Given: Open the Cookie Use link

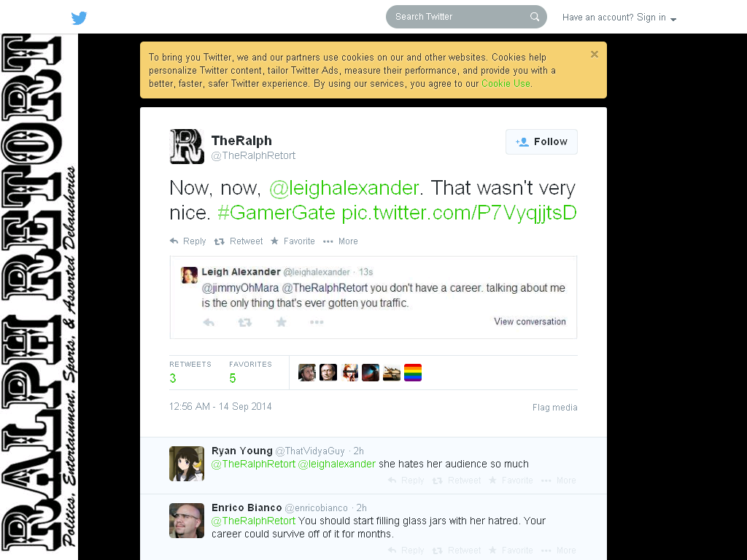Looking at the screenshot, I should click(506, 83).
